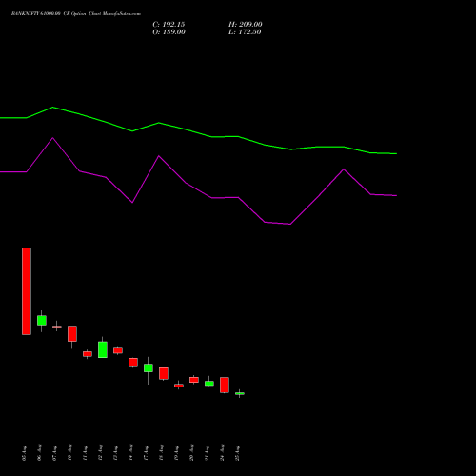Click the red candle for 13 Aug
Viewport: 476px width, 476px height.
[118, 350]
